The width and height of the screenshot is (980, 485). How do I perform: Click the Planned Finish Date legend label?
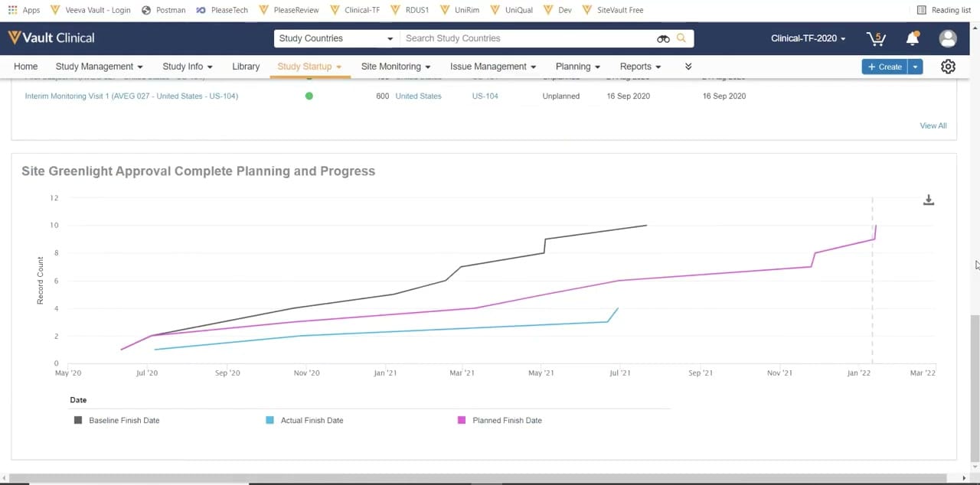coord(507,421)
